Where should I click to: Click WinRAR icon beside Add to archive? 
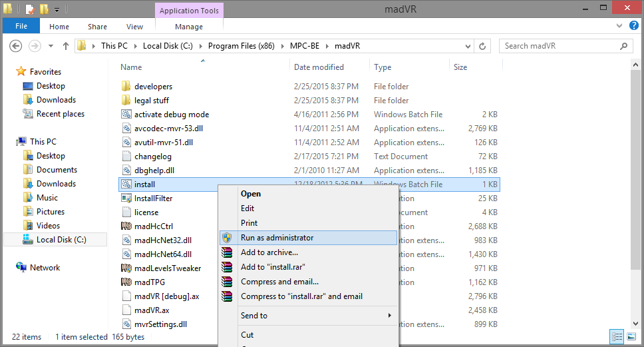coord(227,252)
